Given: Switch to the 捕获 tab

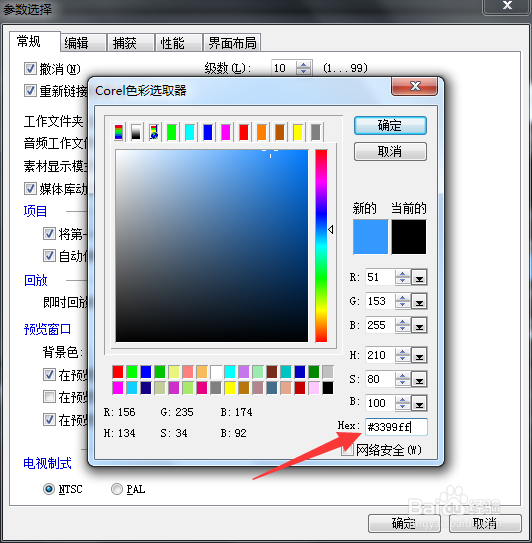Looking at the screenshot, I should pos(131,43).
